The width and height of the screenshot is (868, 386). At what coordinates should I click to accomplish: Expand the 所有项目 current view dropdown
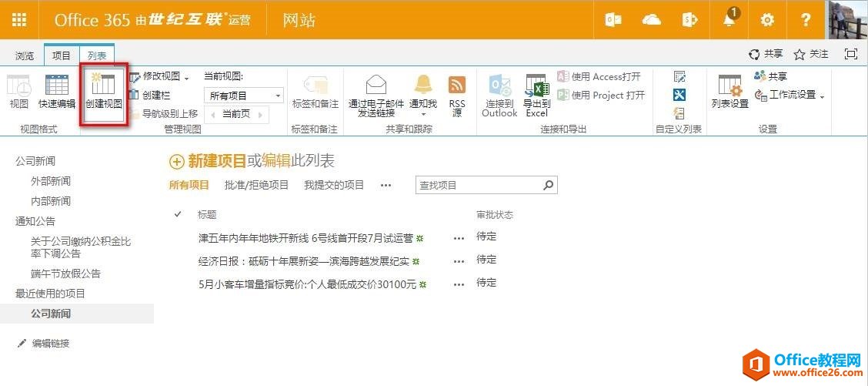coord(244,96)
